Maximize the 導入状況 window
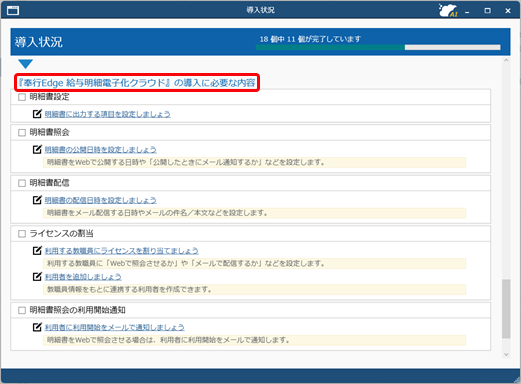The width and height of the screenshot is (521, 384). [x=487, y=11]
